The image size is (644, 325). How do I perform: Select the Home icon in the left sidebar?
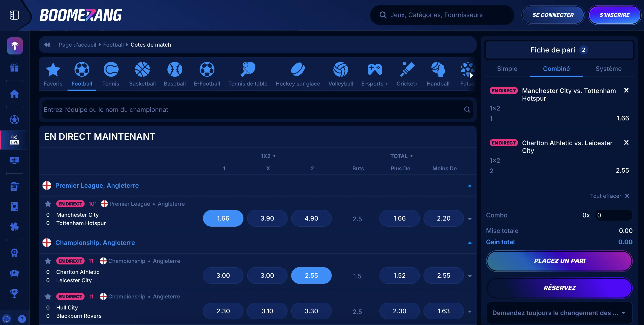point(14,94)
